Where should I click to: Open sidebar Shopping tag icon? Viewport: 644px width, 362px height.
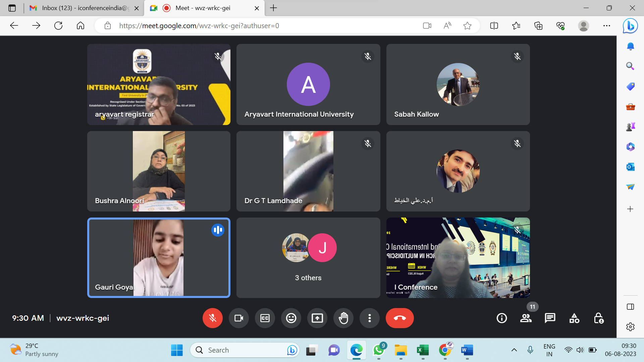pyautogui.click(x=630, y=86)
